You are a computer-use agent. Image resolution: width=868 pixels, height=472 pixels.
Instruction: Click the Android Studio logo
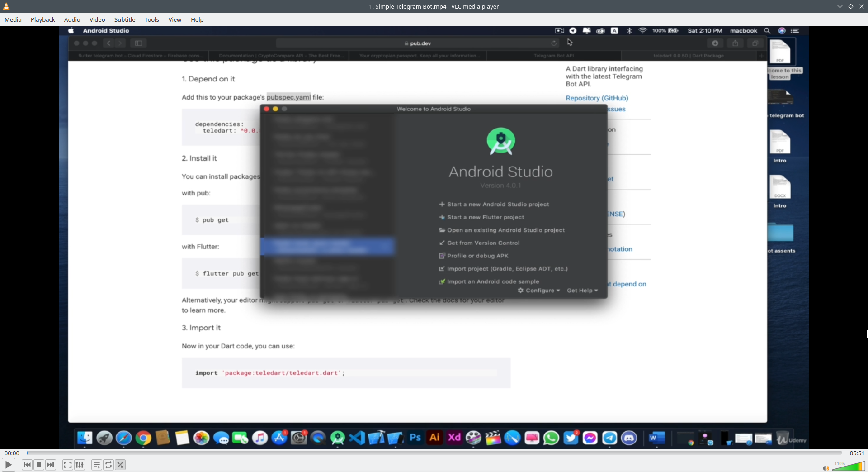[x=501, y=141]
